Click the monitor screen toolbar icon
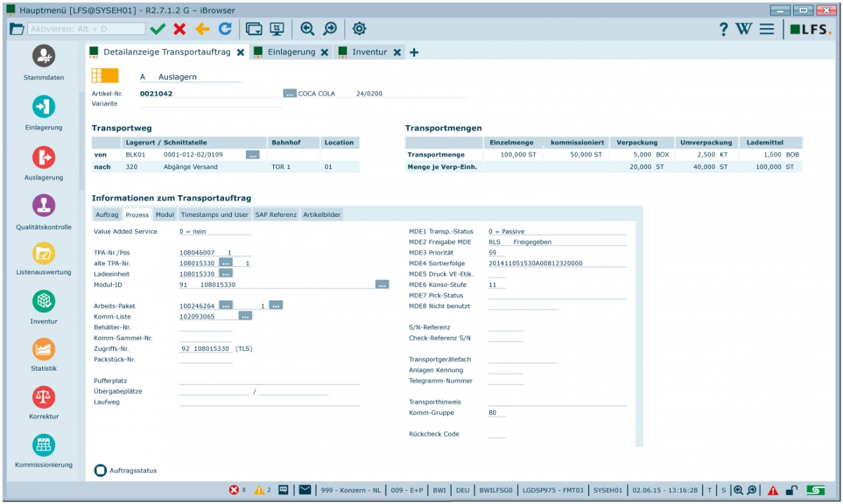The height and width of the screenshot is (504, 843). click(277, 29)
